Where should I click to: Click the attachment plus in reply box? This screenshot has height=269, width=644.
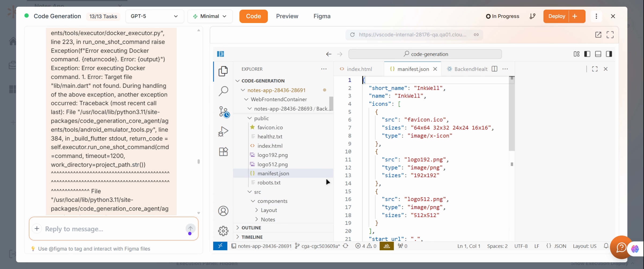(x=37, y=229)
